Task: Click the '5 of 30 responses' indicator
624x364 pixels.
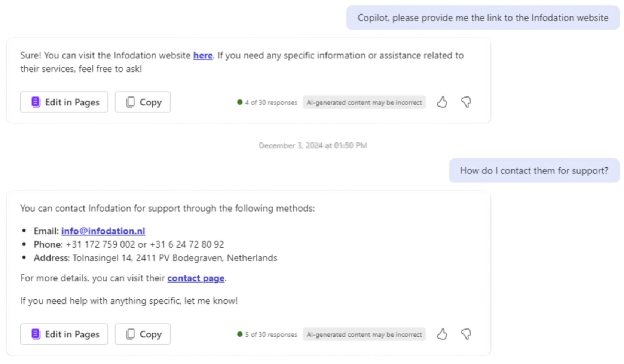Action: pyautogui.click(x=267, y=334)
